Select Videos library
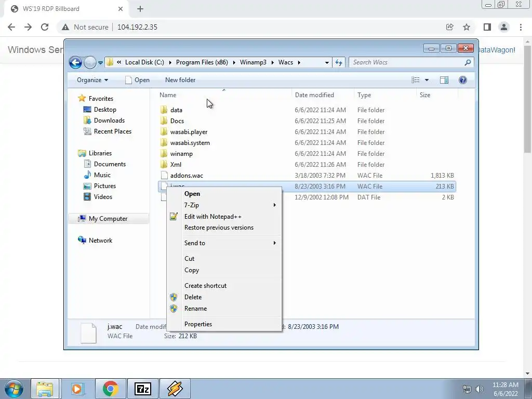This screenshot has height=399, width=532. pos(103,197)
